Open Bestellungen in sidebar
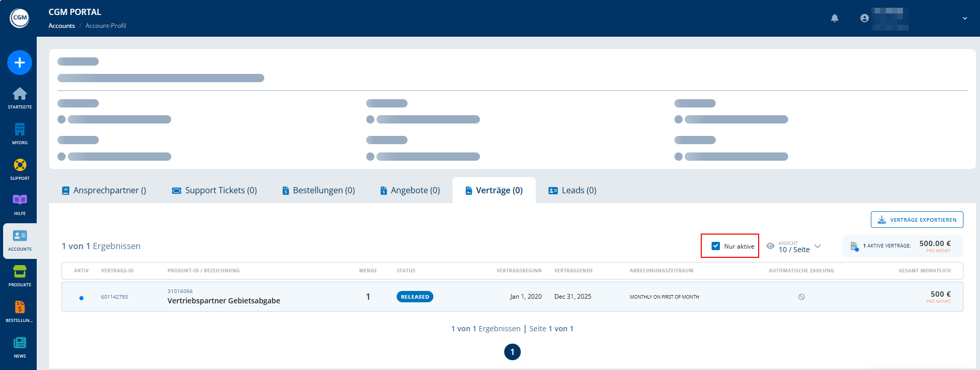This screenshot has height=370, width=980. click(x=20, y=312)
